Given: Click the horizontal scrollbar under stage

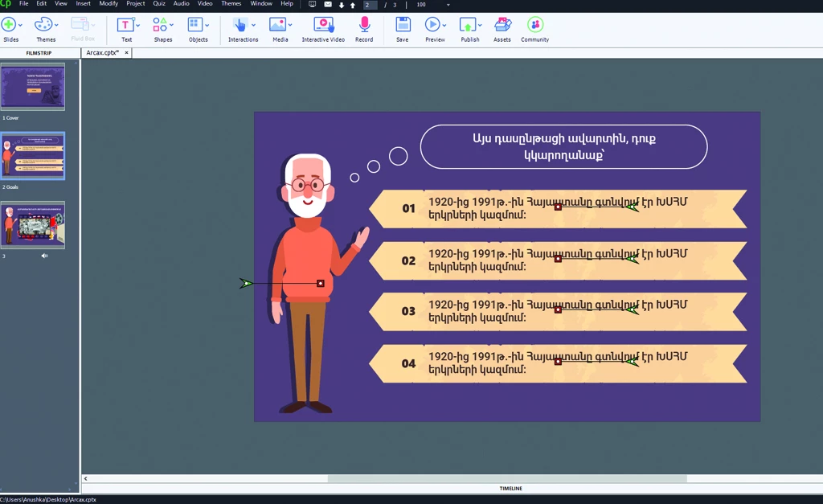Looking at the screenshot, I should pos(507,479).
